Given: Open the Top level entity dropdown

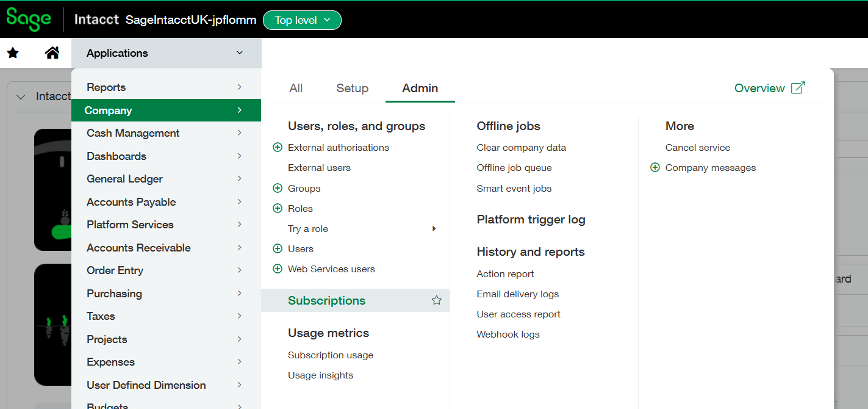Looking at the screenshot, I should click(x=302, y=20).
